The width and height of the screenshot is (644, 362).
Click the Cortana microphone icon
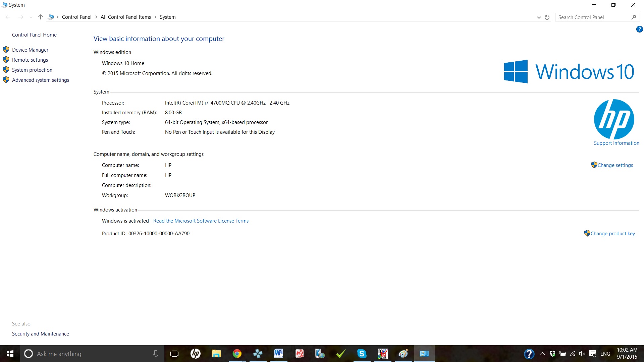[156, 354]
